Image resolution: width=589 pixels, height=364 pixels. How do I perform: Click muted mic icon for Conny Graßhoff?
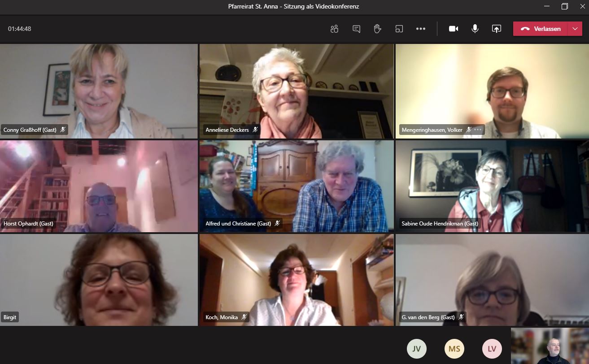coord(63,130)
